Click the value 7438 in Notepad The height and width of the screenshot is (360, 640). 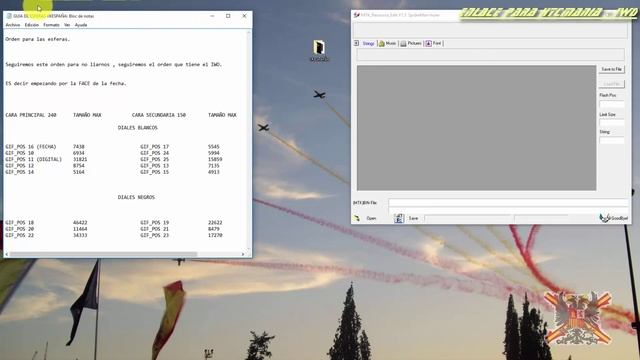(x=79, y=147)
